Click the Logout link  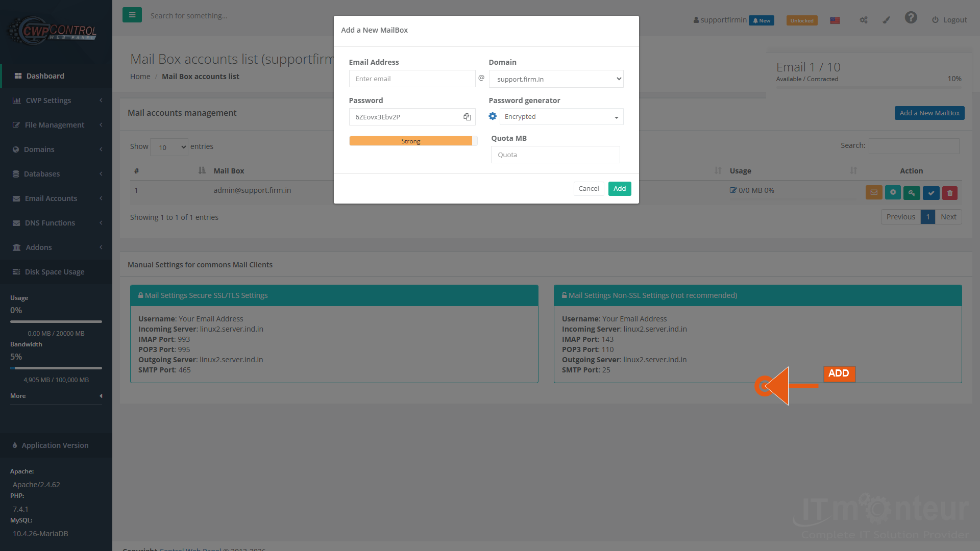pyautogui.click(x=949, y=20)
